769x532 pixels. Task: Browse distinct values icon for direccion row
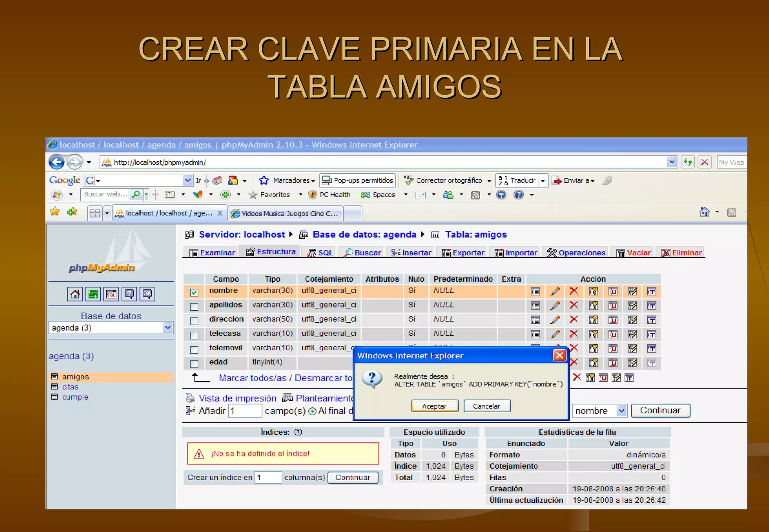pos(535,320)
